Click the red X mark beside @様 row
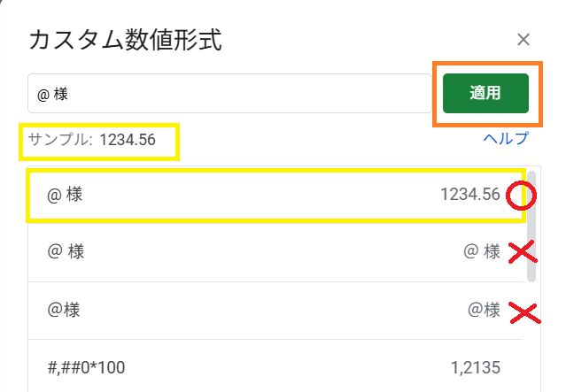This screenshot has height=392, width=566. (525, 312)
